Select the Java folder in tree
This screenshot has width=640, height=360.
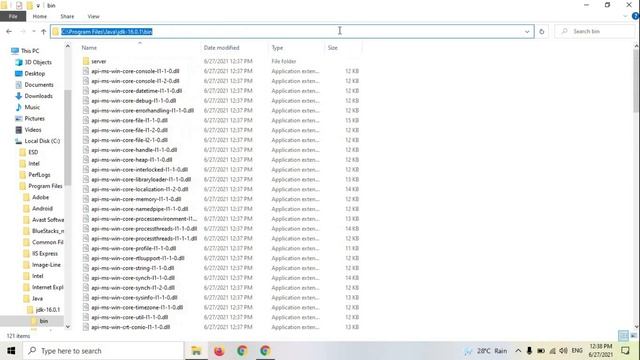coord(37,298)
